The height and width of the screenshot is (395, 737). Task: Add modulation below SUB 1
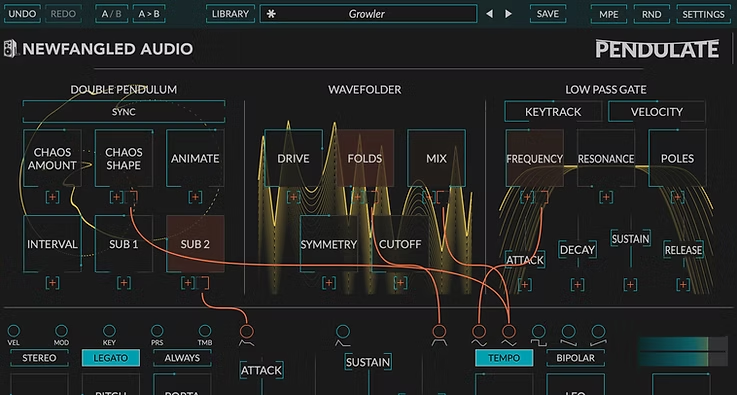coord(124,283)
